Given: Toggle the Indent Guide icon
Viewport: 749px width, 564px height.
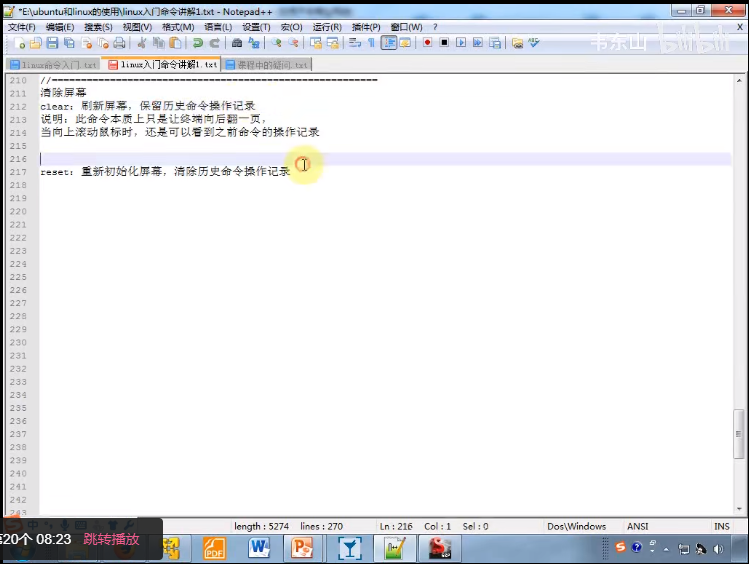Looking at the screenshot, I should (x=389, y=43).
